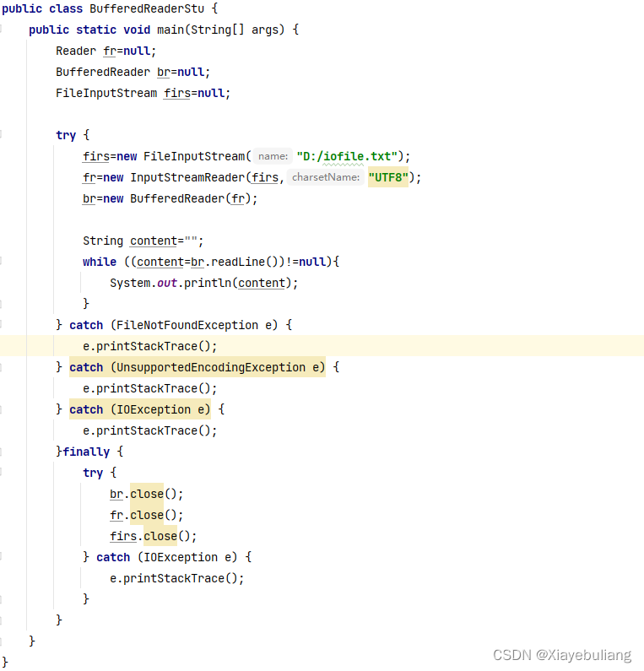Click the italic out field
This screenshot has width=644, height=671.
tap(167, 283)
